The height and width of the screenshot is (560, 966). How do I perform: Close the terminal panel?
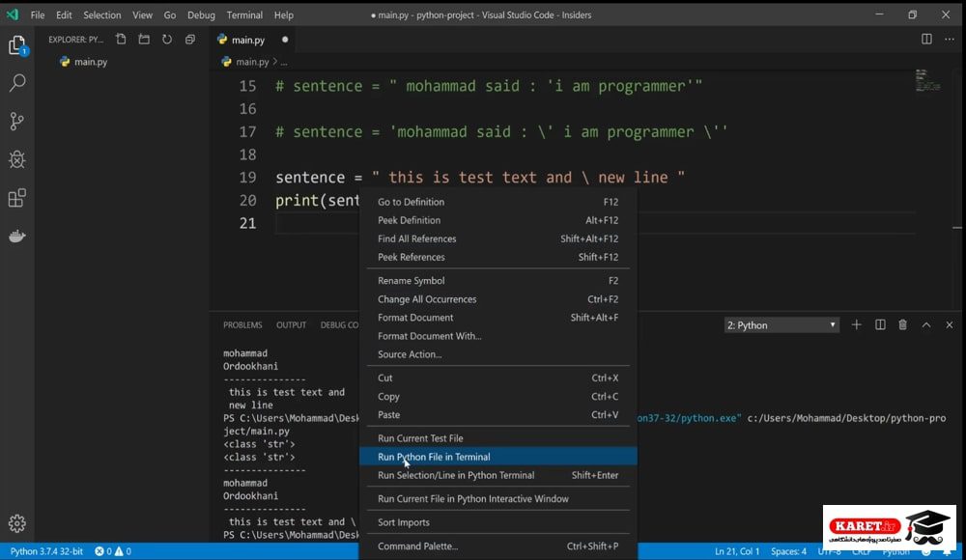click(950, 324)
